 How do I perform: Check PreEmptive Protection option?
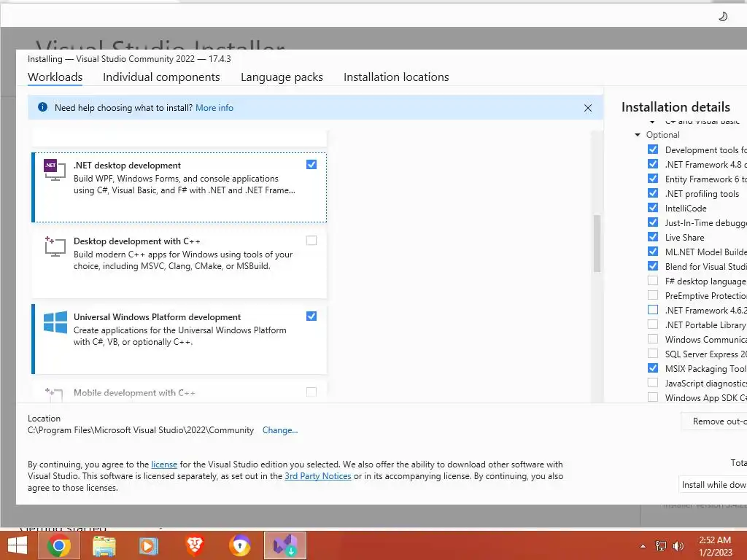pos(653,295)
